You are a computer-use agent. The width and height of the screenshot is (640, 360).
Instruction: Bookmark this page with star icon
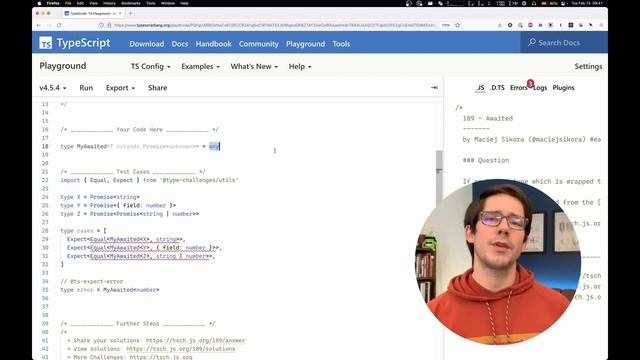tap(458, 25)
